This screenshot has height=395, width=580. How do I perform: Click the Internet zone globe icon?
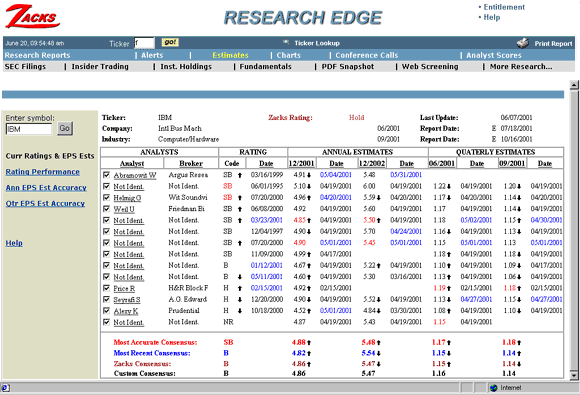coord(493,388)
